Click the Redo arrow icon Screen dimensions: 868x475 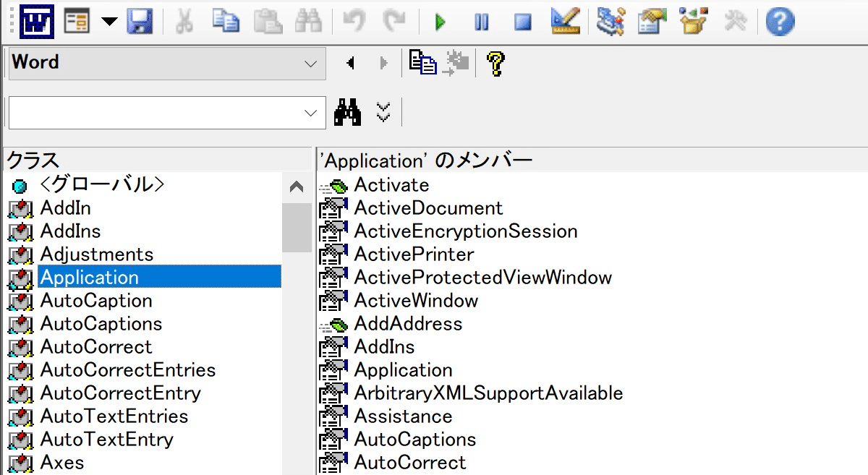coord(394,22)
